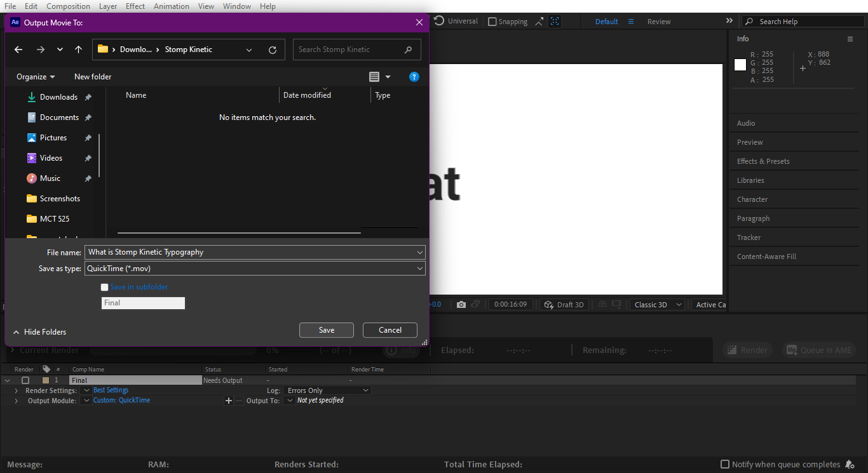Open the File menu
868x473 pixels.
[10, 6]
